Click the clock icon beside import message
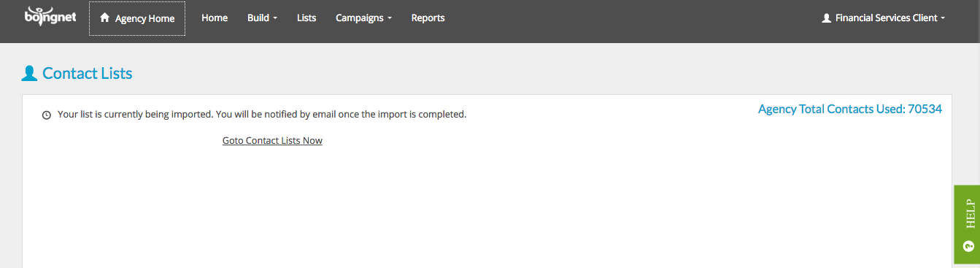The image size is (980, 268). tap(47, 115)
